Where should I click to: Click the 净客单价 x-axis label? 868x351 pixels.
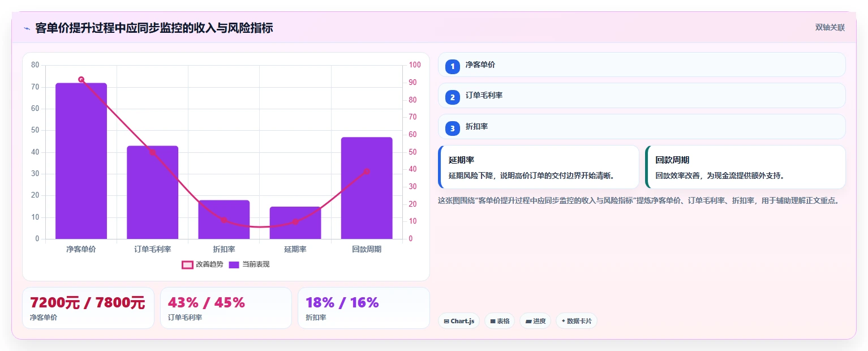point(81,249)
